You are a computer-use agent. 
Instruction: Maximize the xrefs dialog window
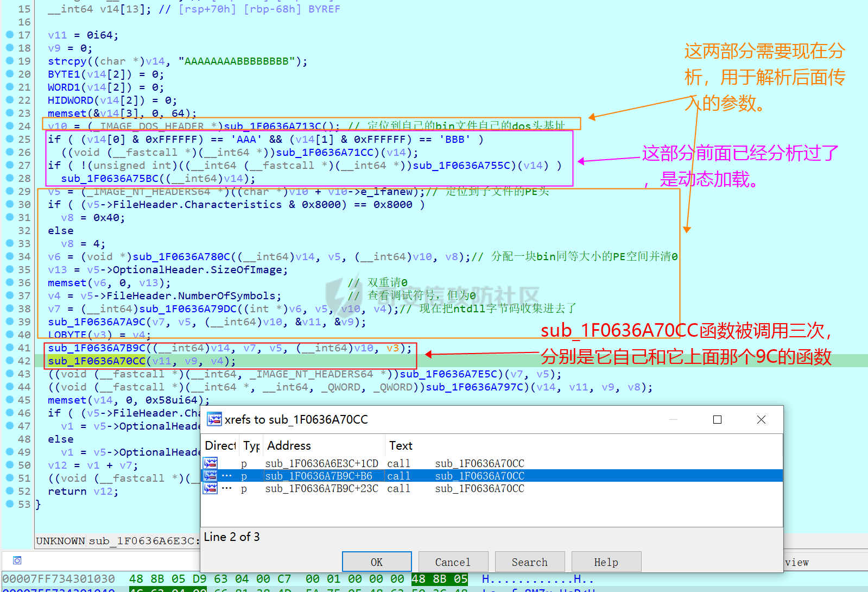(x=717, y=420)
